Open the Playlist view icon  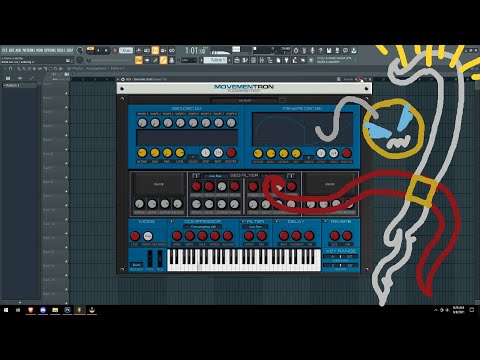[237, 60]
